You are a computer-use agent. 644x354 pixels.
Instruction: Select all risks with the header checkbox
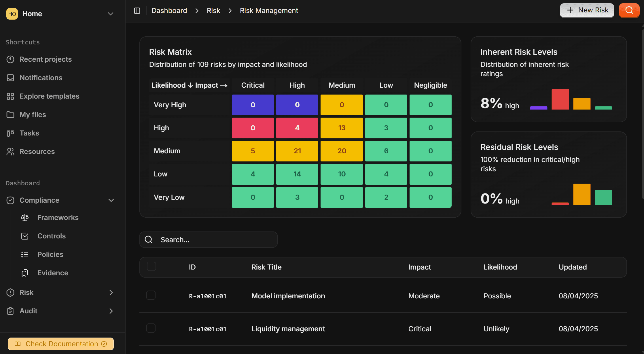point(151,267)
